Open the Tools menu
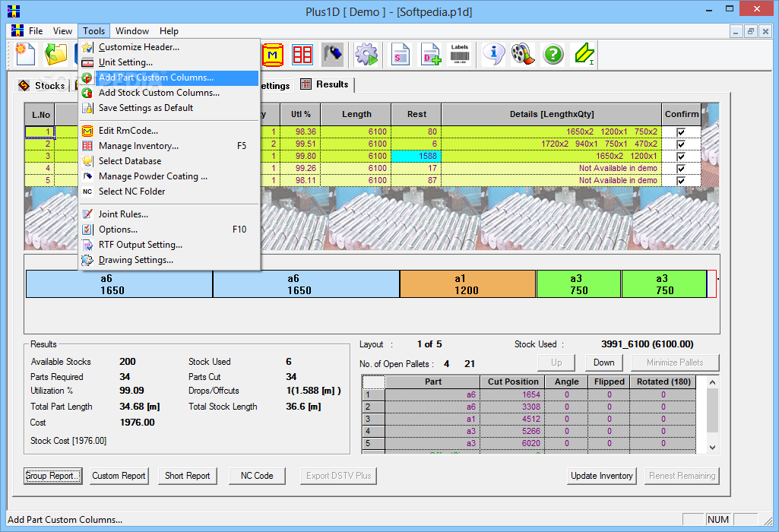The width and height of the screenshot is (779, 532). coord(94,31)
